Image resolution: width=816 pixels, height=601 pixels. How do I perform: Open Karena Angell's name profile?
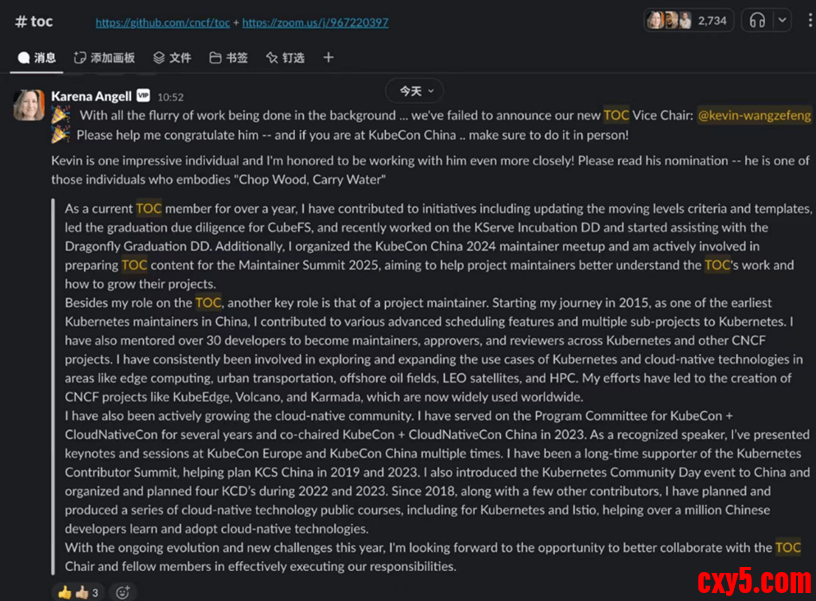pos(91,96)
